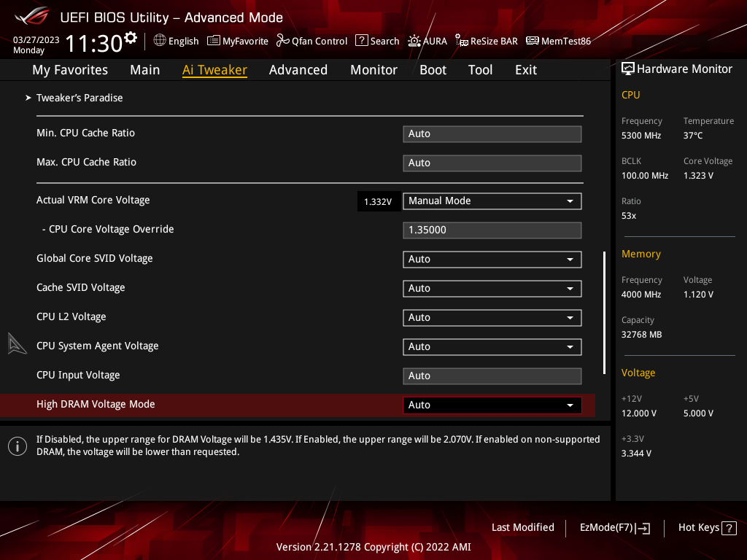Click the Global Core SVID Voltage label
The height and width of the screenshot is (560, 747).
tap(95, 259)
